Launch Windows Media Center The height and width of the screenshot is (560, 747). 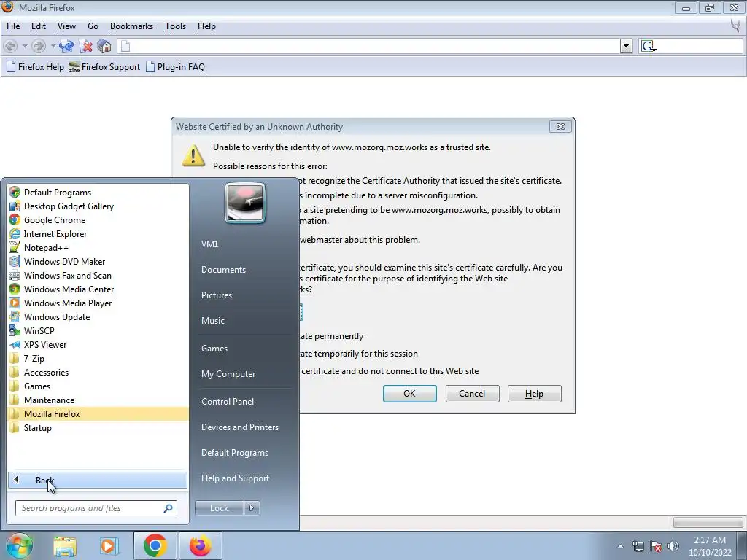pos(98,289)
